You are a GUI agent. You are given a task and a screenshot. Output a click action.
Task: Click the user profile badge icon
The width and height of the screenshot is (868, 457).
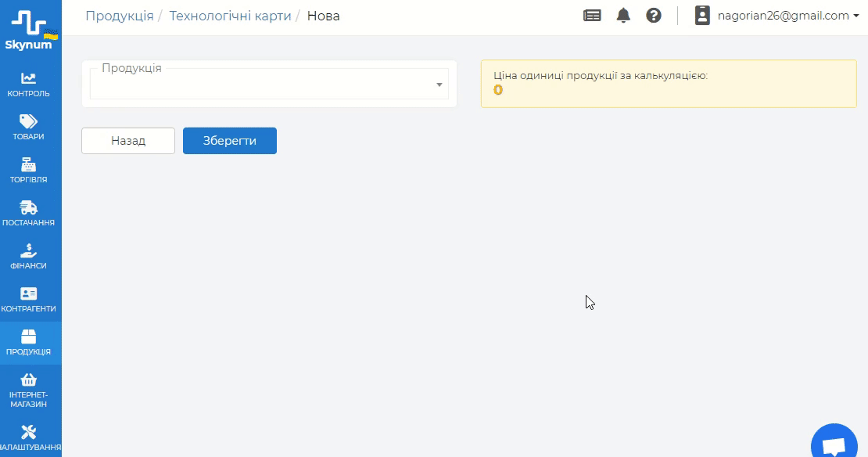[702, 16]
